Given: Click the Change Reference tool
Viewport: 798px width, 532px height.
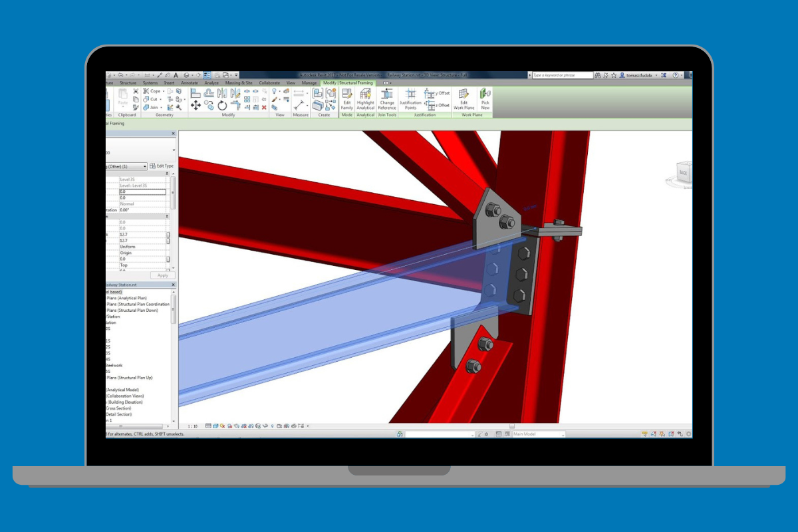Looking at the screenshot, I should pos(387,100).
